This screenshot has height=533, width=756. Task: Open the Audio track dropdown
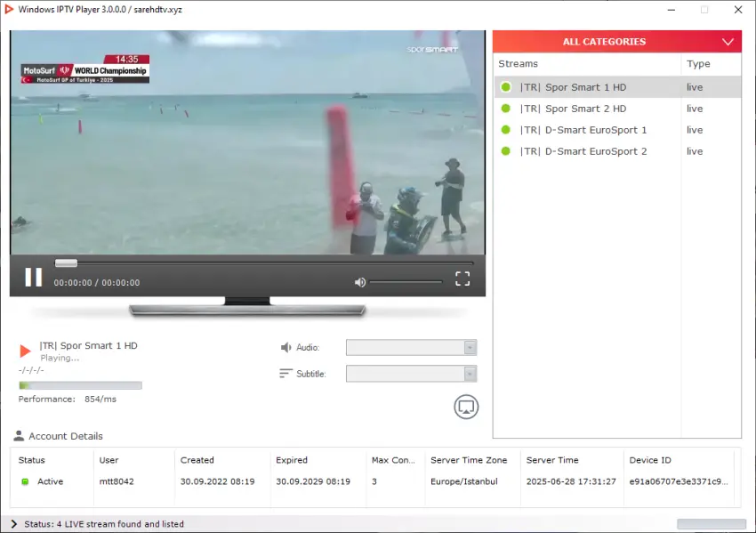pos(411,347)
